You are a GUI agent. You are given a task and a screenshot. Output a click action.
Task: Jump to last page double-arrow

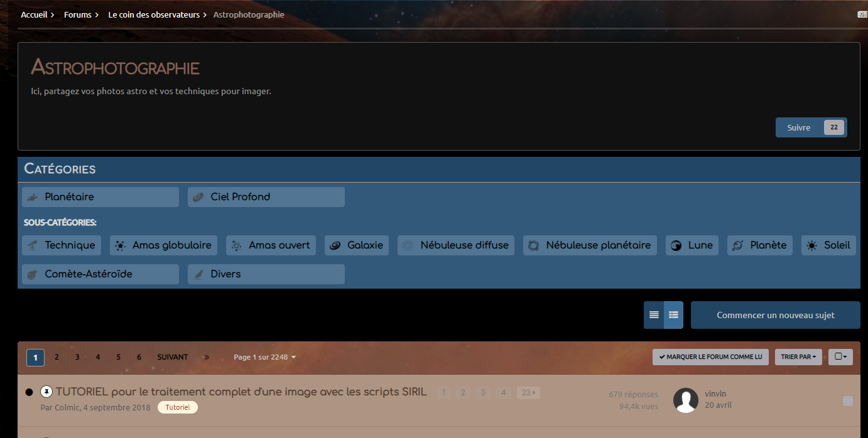[x=206, y=357]
